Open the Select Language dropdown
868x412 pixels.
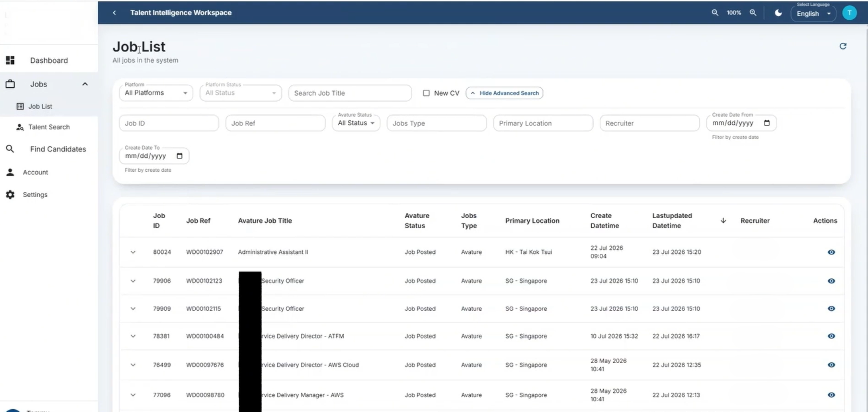click(x=813, y=13)
